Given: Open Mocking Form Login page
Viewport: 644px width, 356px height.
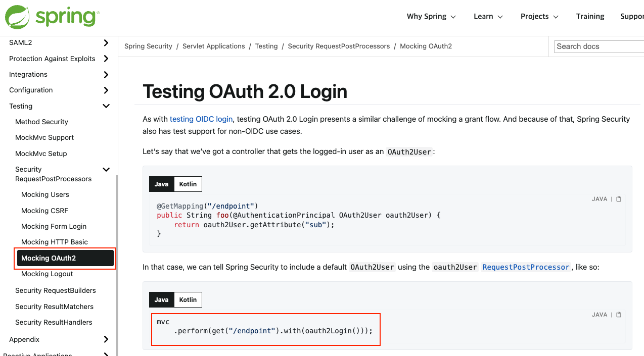Looking at the screenshot, I should point(54,226).
